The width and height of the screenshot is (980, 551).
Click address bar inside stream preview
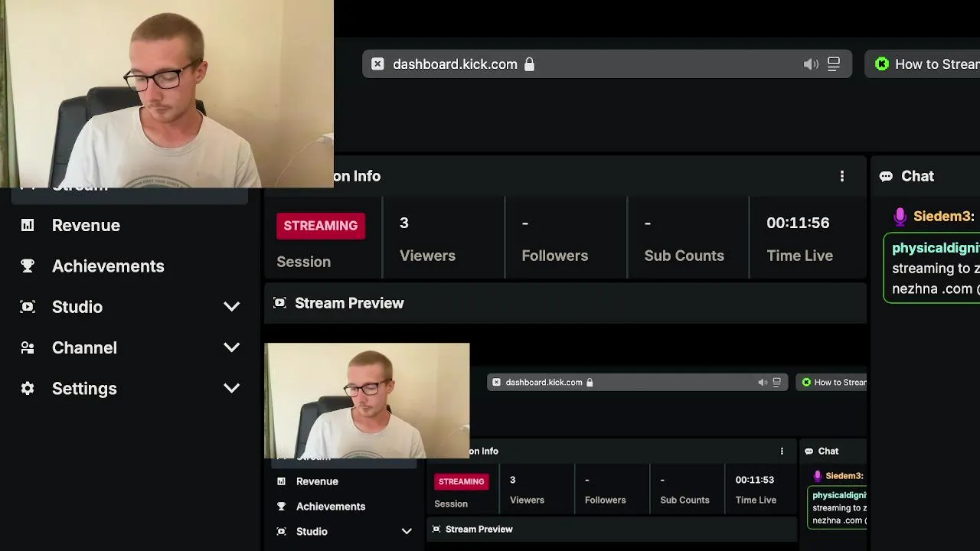(637, 382)
